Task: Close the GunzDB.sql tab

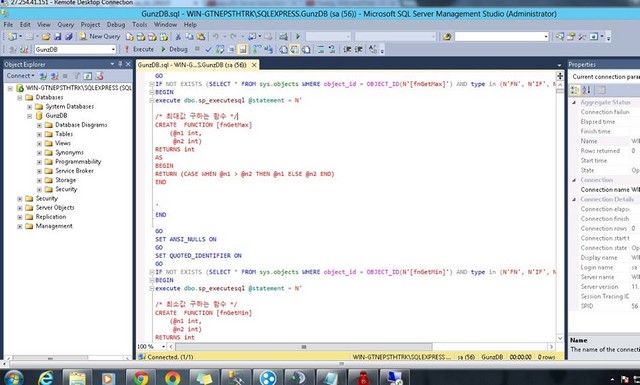Action: click(254, 65)
